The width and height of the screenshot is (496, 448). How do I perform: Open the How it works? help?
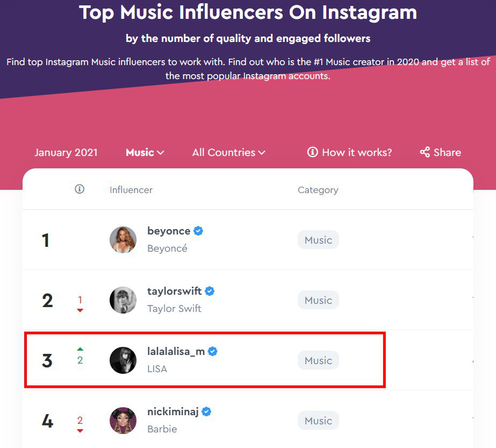pyautogui.click(x=349, y=152)
